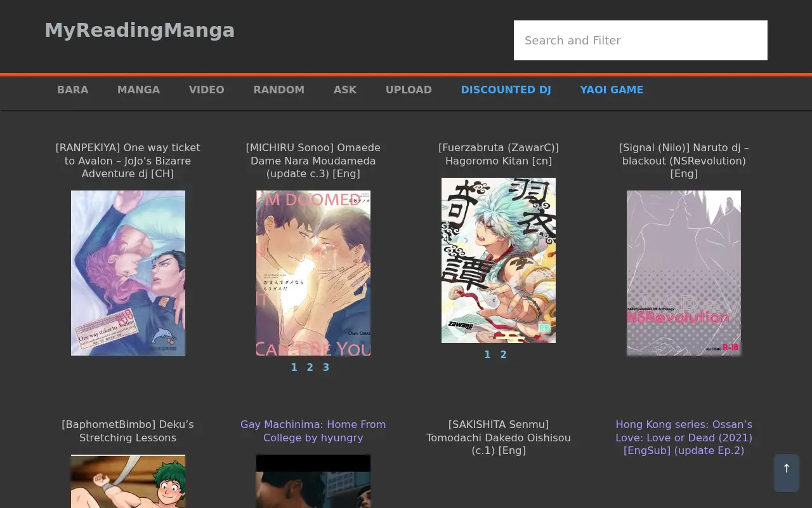Open Gay Machinima: Home From College link
This screenshot has width=812, height=508.
[313, 431]
